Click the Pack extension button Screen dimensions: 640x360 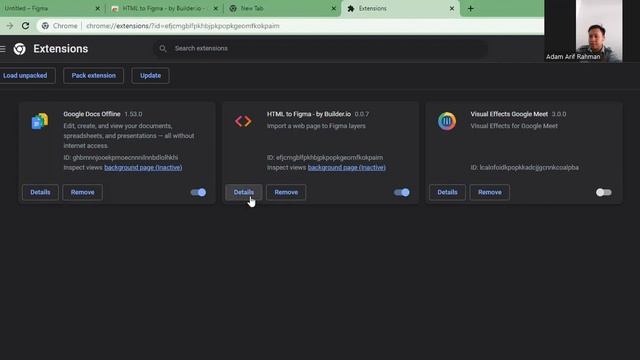click(93, 76)
